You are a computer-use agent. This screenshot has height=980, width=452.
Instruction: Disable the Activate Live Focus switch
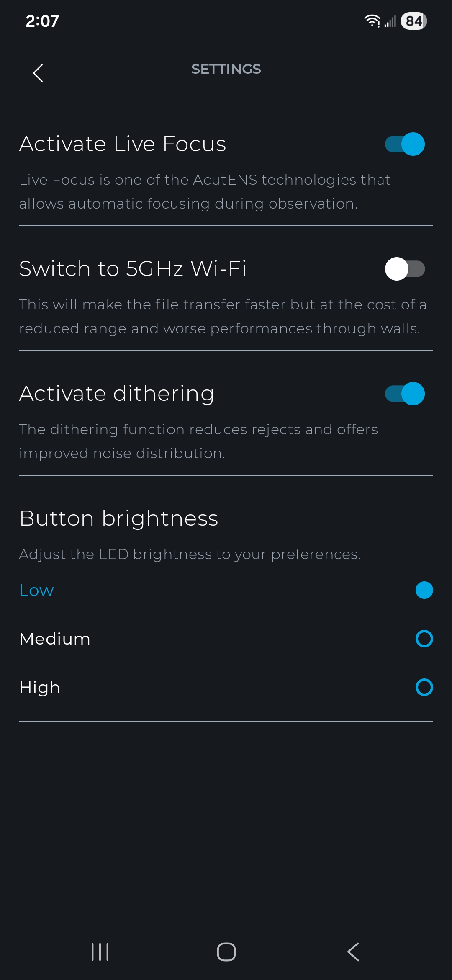tap(405, 144)
